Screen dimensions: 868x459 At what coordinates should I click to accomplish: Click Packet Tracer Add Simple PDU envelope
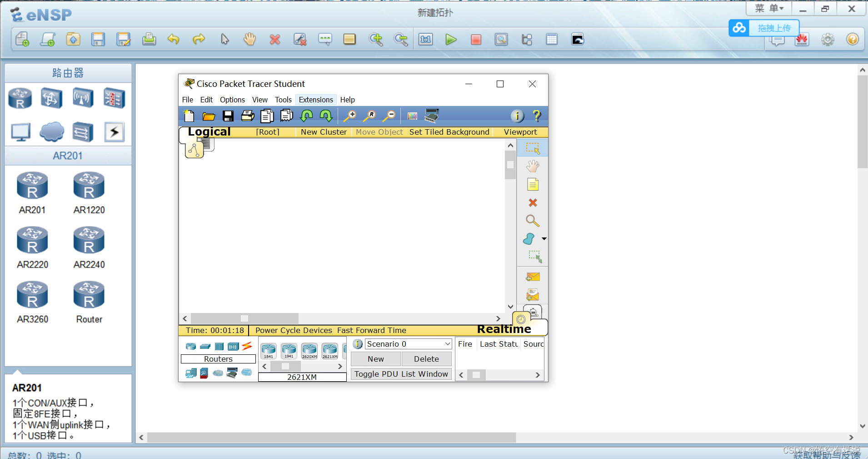533,277
